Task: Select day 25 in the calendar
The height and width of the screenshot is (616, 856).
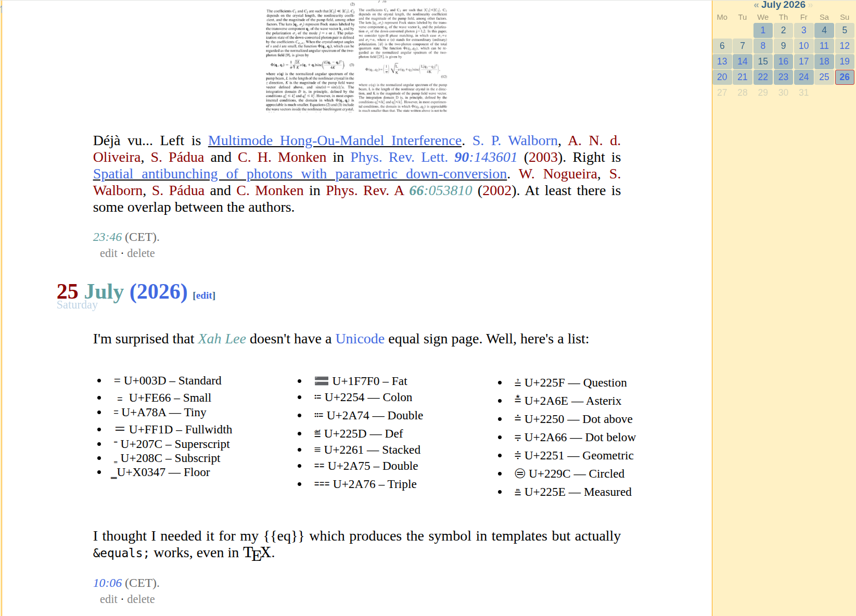Action: pyautogui.click(x=824, y=77)
